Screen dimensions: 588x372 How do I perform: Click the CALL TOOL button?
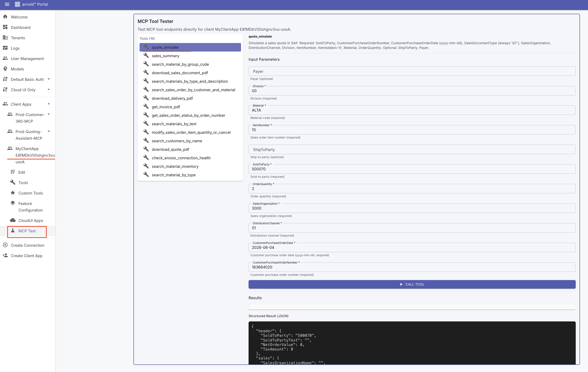(412, 284)
